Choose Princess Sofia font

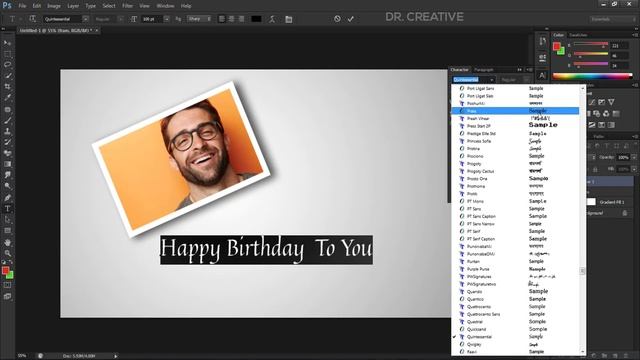click(515, 141)
